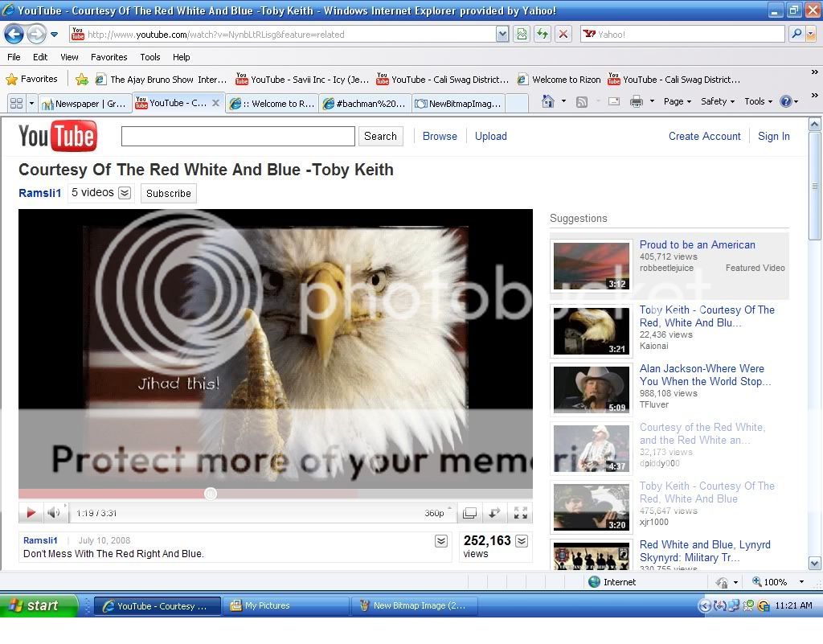Open the Upload link

pyautogui.click(x=491, y=137)
